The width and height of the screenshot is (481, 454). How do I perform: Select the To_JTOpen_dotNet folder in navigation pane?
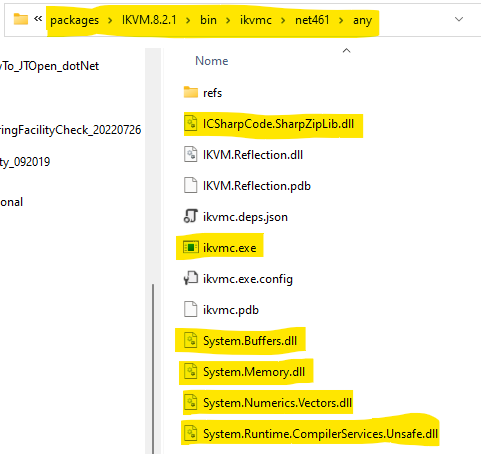pyautogui.click(x=49, y=66)
